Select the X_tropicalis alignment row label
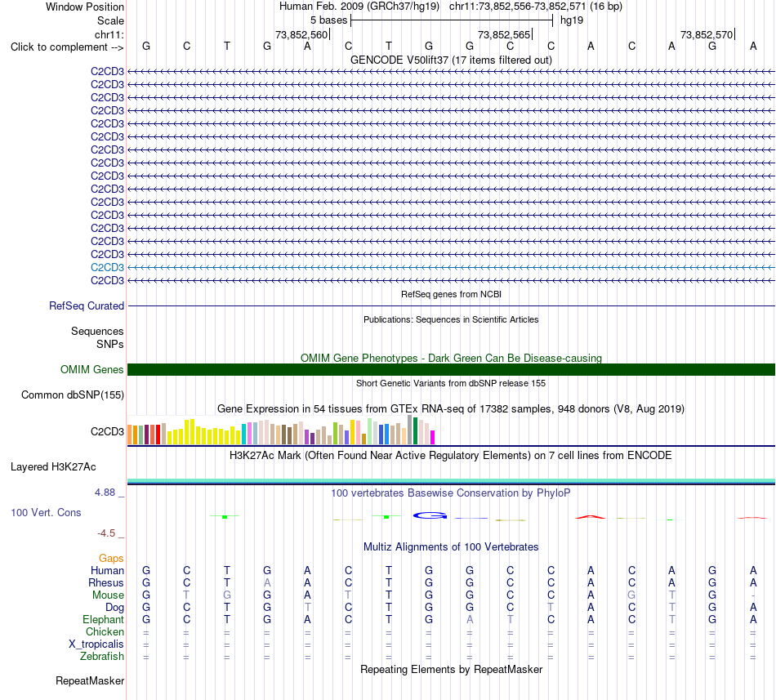776x700 pixels. 96,644
